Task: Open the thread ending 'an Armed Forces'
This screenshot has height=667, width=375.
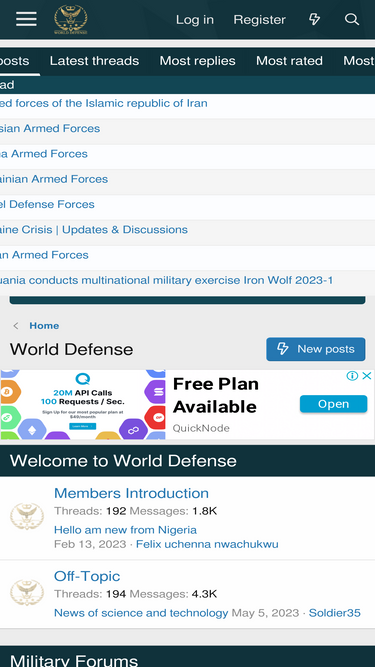Action: 44,255
